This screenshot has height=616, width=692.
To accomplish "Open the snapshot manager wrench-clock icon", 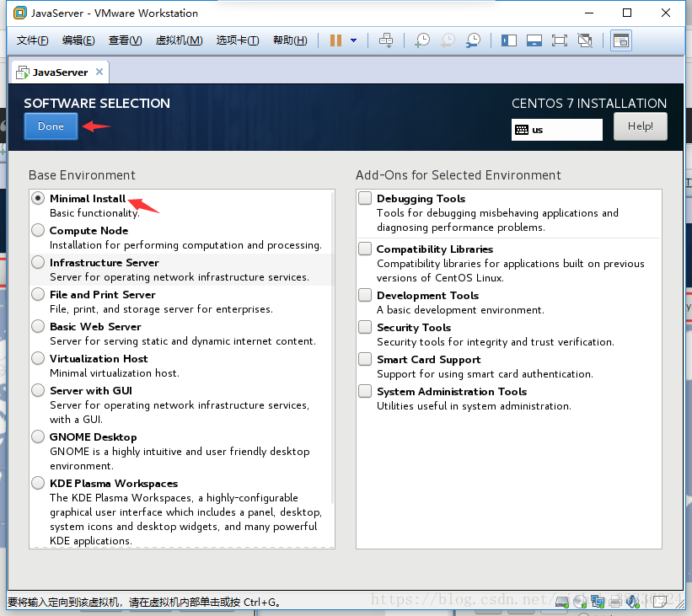I will coord(473,40).
